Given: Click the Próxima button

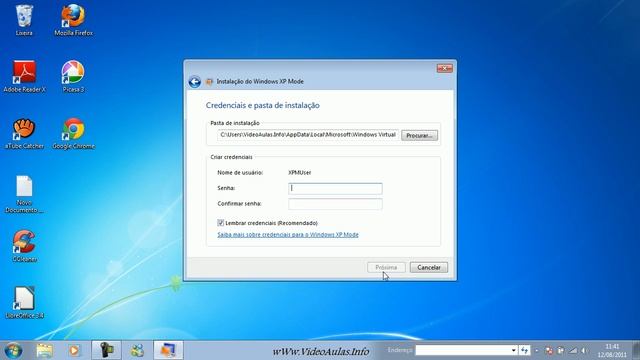Looking at the screenshot, I should (386, 267).
